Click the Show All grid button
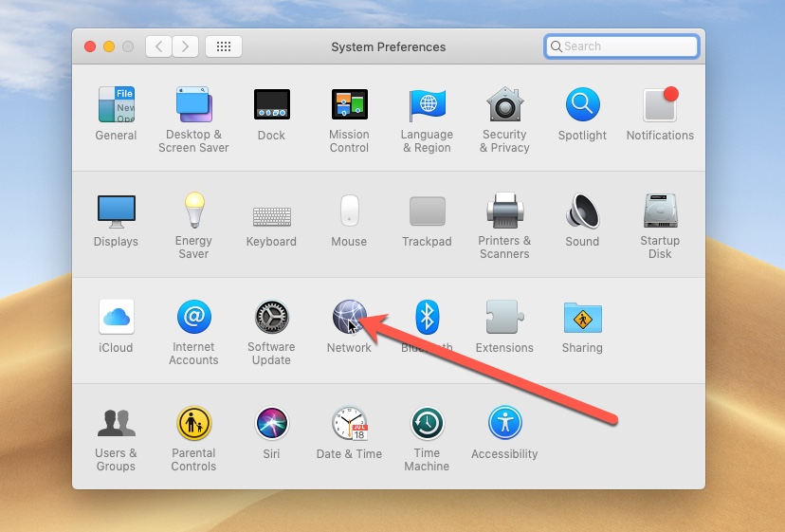The width and height of the screenshot is (785, 532). (x=224, y=46)
